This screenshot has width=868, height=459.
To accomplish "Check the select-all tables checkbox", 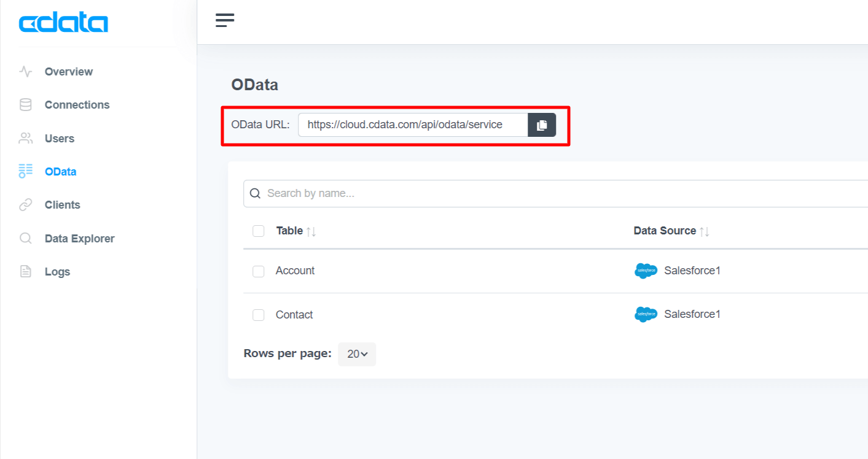I will 259,231.
